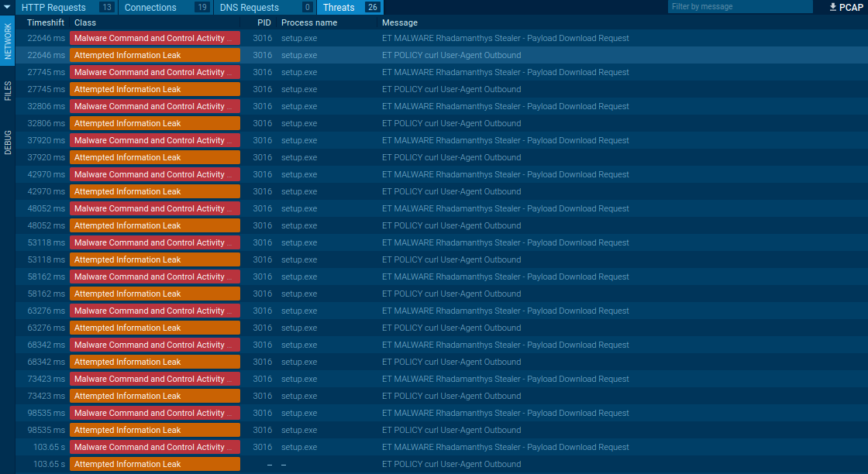Select setup.exe in the 48052 ms Malware row
868x474 pixels.
click(299, 208)
